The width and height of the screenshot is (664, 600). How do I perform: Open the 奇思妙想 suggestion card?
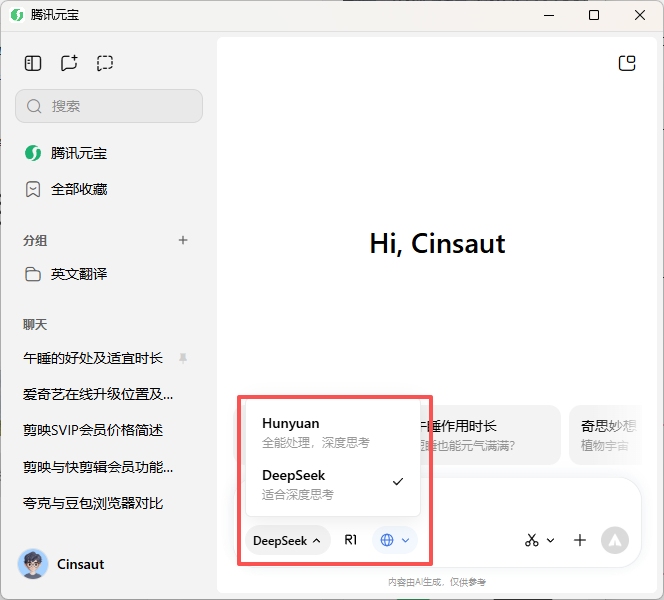pyautogui.click(x=606, y=435)
